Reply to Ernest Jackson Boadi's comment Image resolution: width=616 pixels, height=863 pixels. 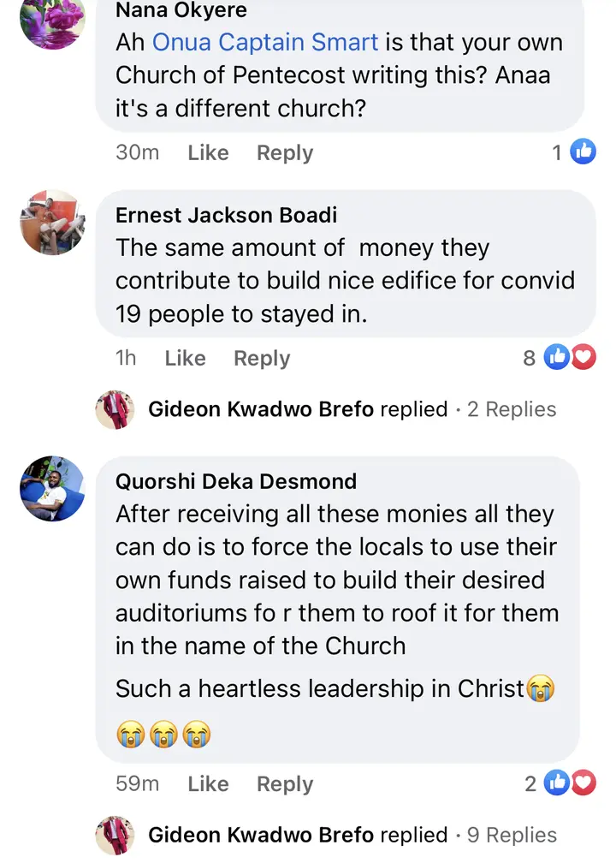[262, 359]
